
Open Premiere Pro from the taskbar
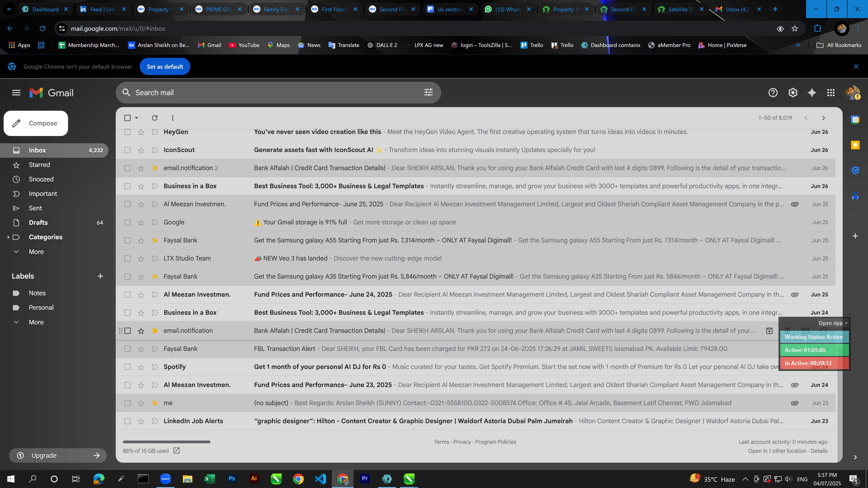(365, 479)
